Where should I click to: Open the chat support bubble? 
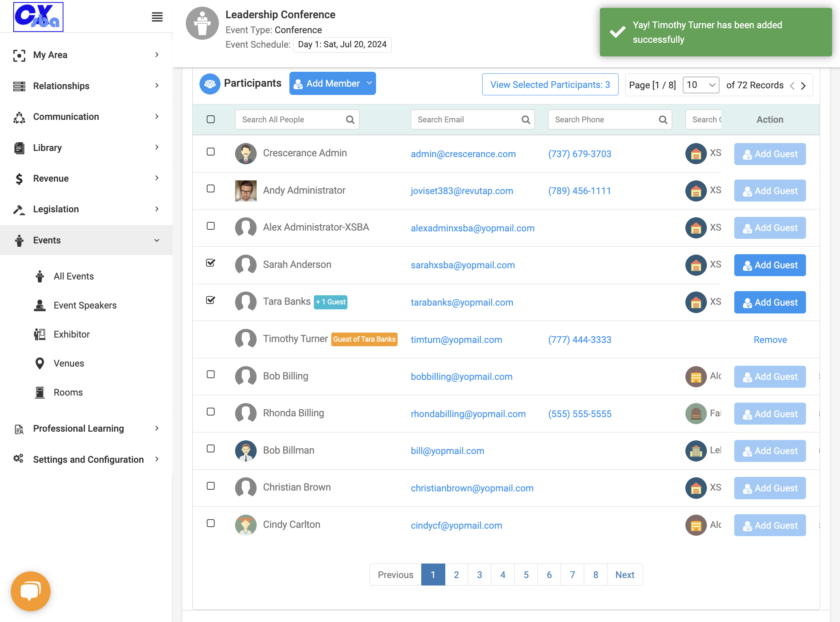(31, 591)
